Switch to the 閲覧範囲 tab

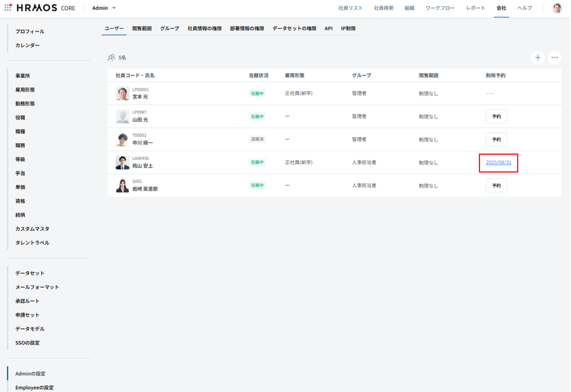click(142, 29)
